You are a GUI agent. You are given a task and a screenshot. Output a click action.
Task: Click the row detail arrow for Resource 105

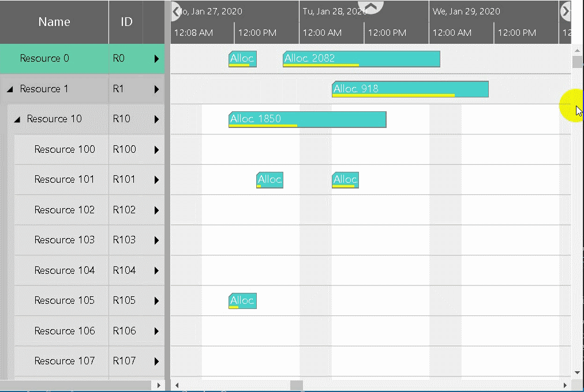[x=156, y=300]
